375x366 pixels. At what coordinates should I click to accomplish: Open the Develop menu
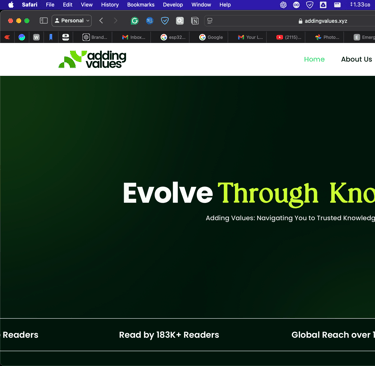(x=173, y=5)
